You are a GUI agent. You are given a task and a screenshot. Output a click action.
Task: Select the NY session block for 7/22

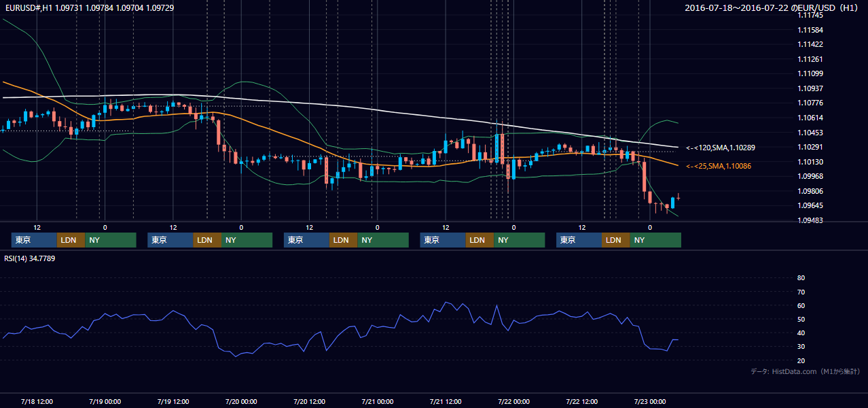(655, 240)
